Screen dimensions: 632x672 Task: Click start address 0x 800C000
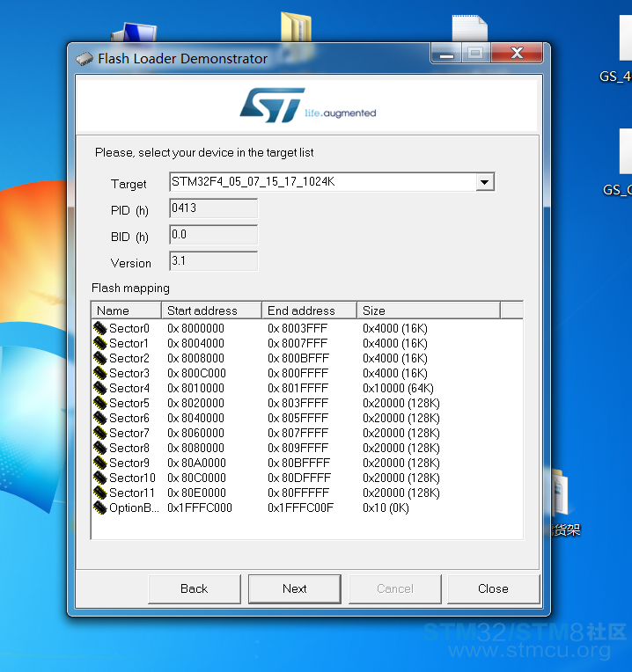tap(197, 373)
